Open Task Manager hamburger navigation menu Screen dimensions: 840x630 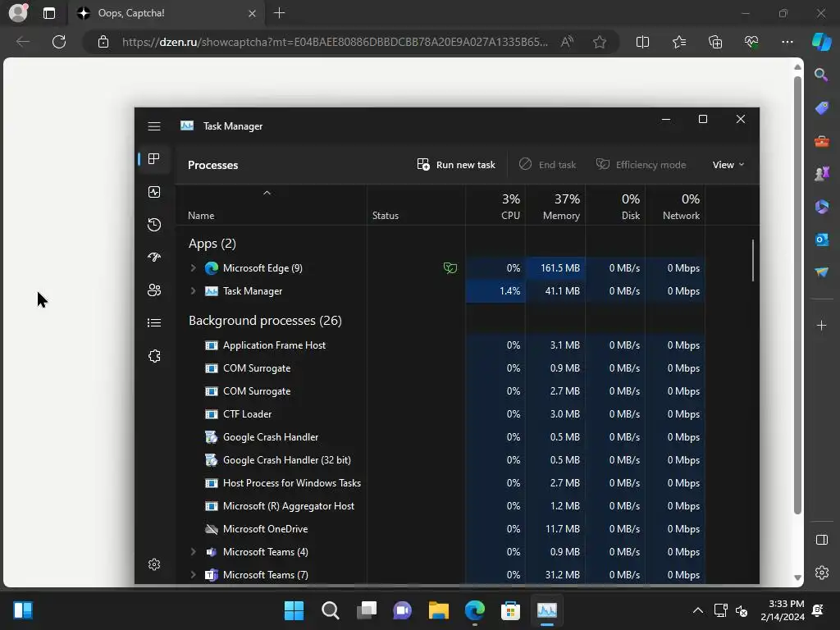pos(154,126)
